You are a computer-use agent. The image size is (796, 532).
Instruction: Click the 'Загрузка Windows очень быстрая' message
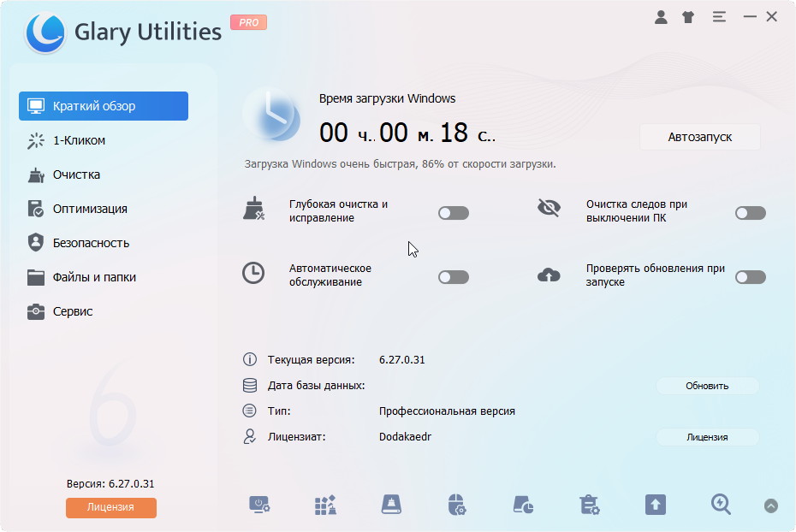tap(400, 164)
